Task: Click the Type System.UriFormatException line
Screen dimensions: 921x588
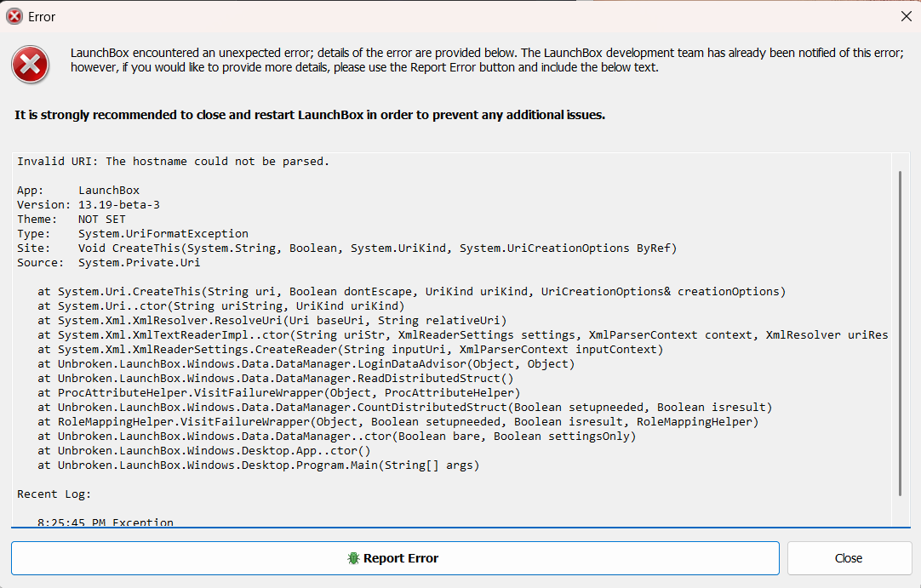Action: coord(133,234)
